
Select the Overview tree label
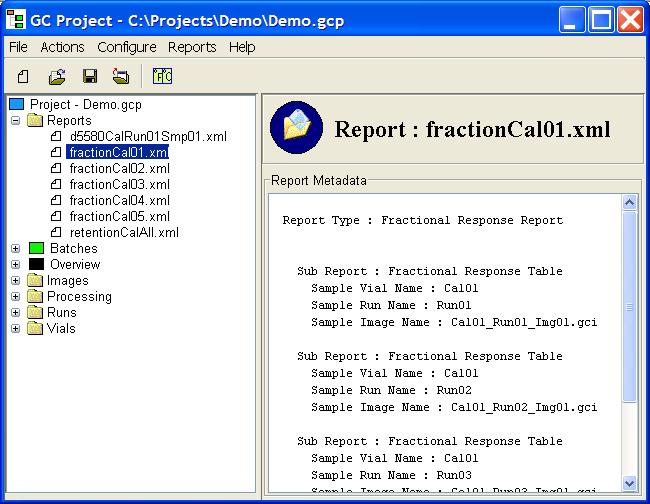[75, 264]
